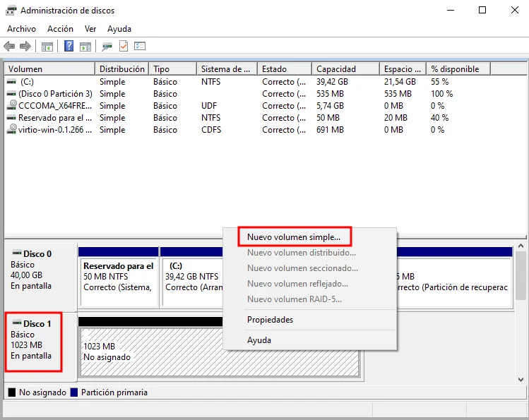Viewport: 529px width, 420px height.
Task: Toggle the action pane toolbar icon
Action: (85, 47)
